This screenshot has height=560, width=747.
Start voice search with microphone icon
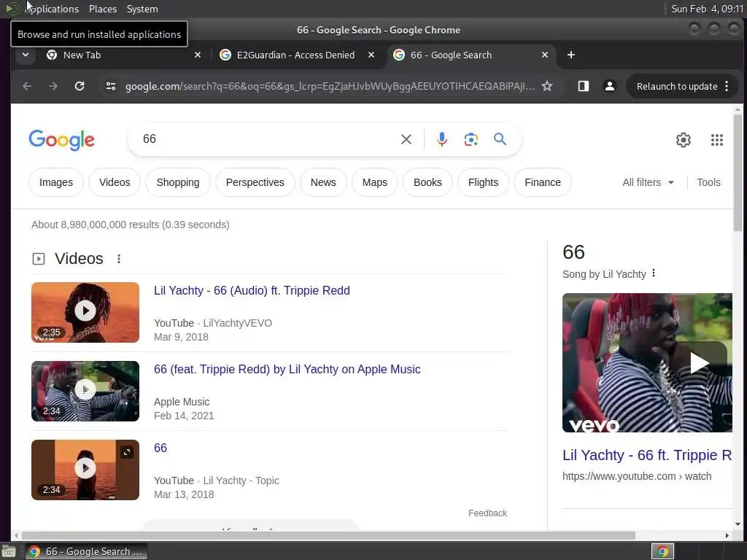tap(441, 139)
